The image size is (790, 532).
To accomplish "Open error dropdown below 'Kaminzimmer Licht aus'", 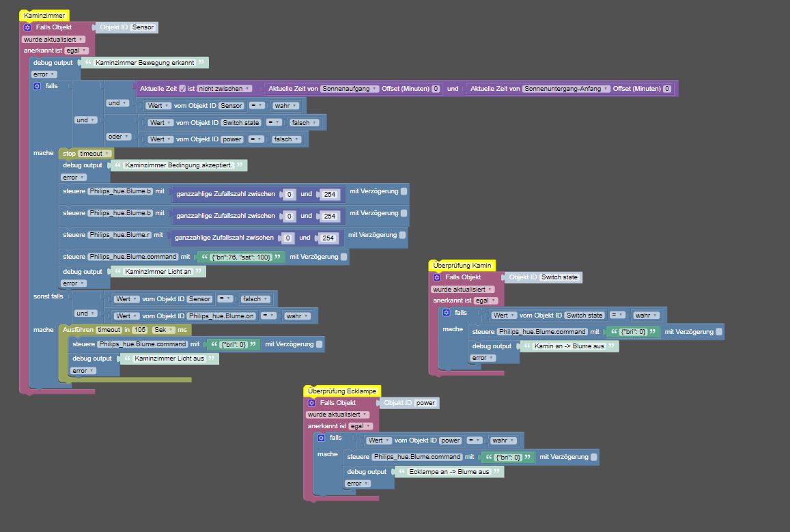I will click(x=83, y=371).
